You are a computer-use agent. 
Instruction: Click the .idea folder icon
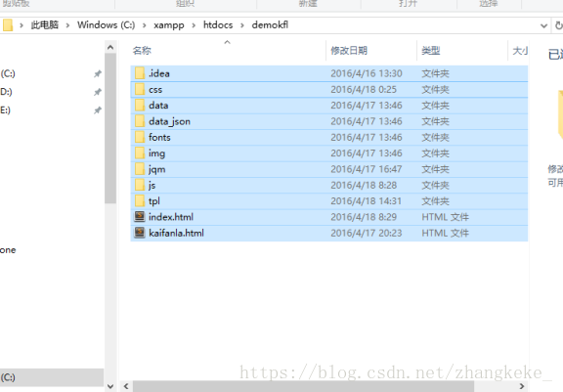pos(140,73)
